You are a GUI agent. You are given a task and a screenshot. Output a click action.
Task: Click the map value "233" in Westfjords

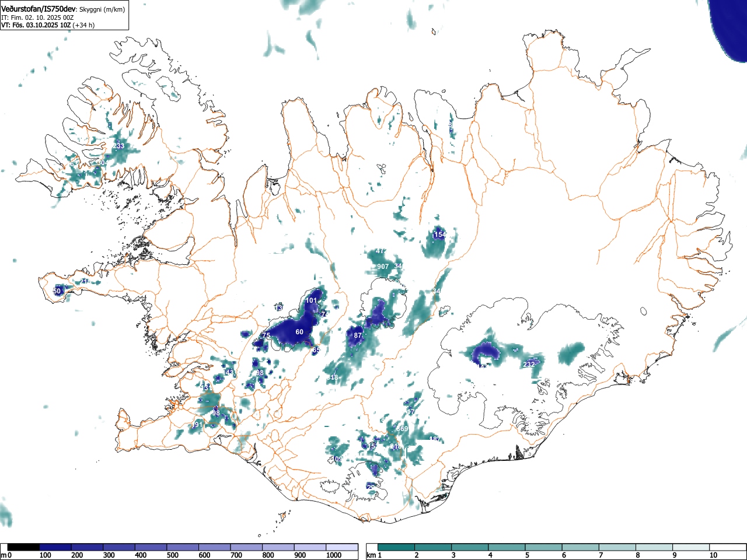tap(119, 146)
